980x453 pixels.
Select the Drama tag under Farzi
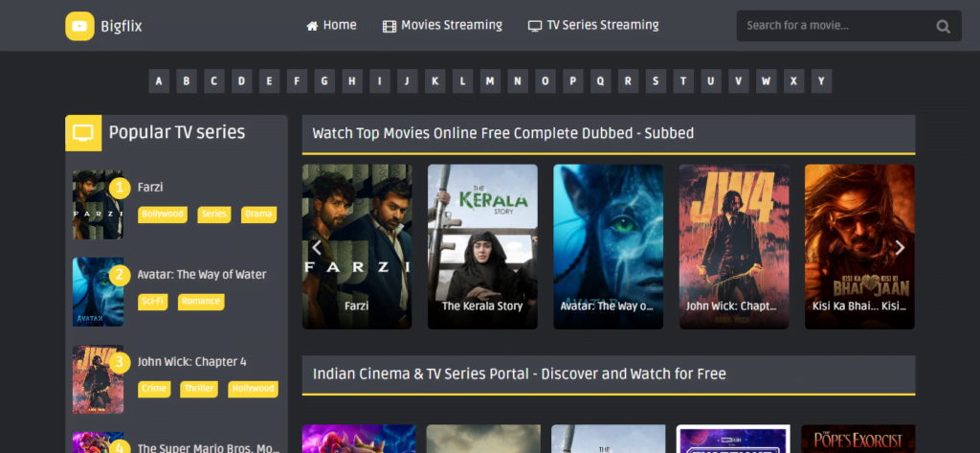258,215
